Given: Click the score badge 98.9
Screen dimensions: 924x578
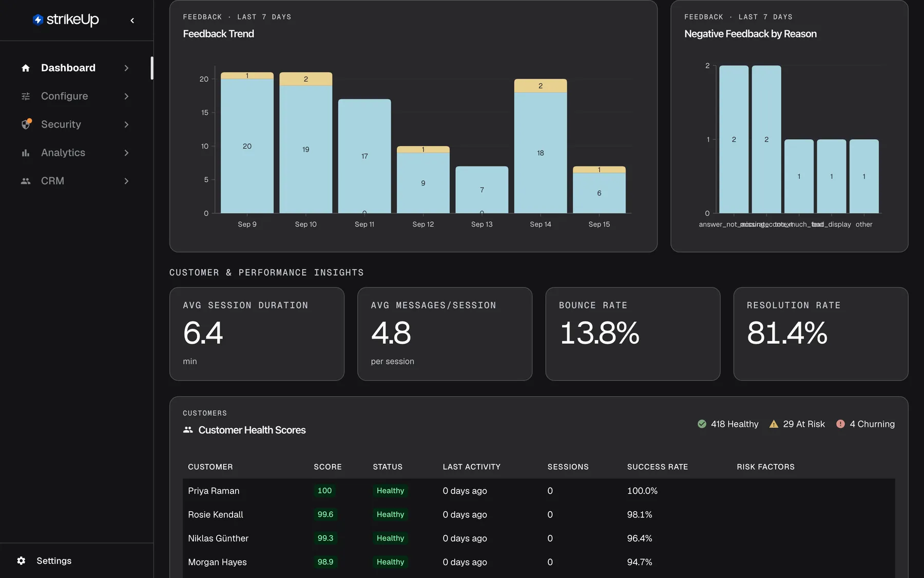Looking at the screenshot, I should tap(325, 562).
